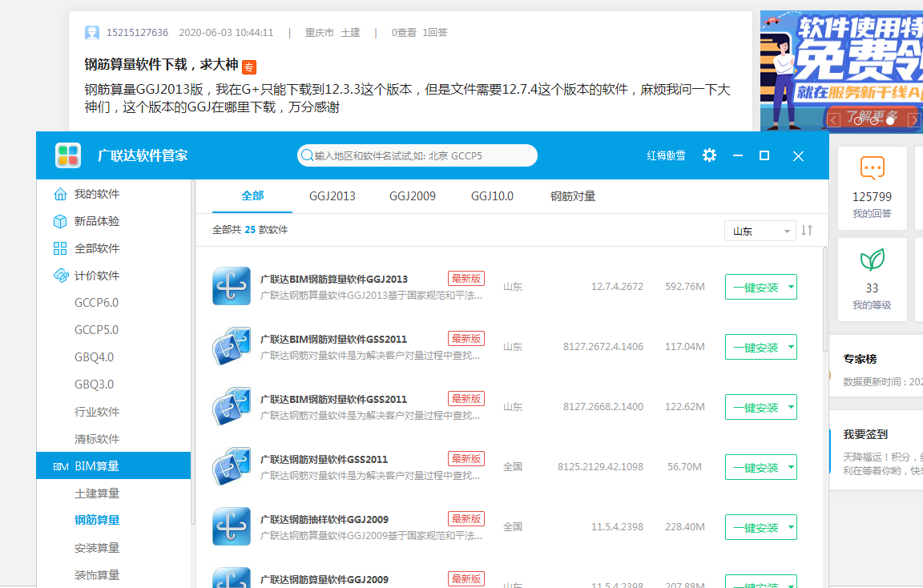The height and width of the screenshot is (588, 923).
Task: Click 最新版 badge on GGJ2013 row
Action: [466, 279]
